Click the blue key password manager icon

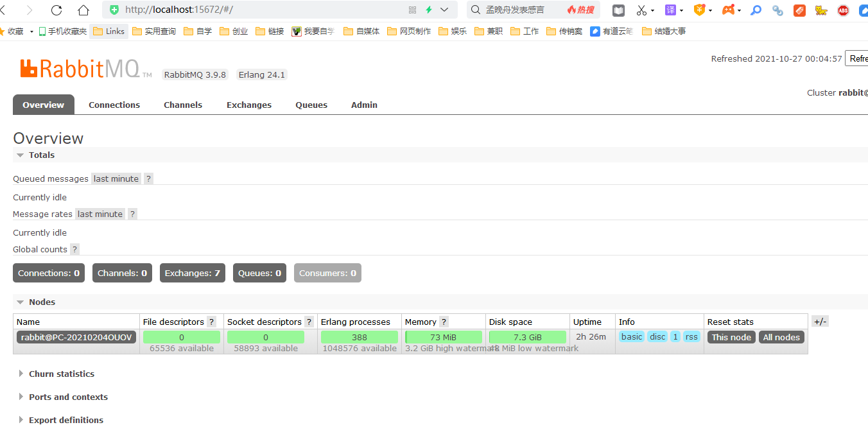pos(756,10)
